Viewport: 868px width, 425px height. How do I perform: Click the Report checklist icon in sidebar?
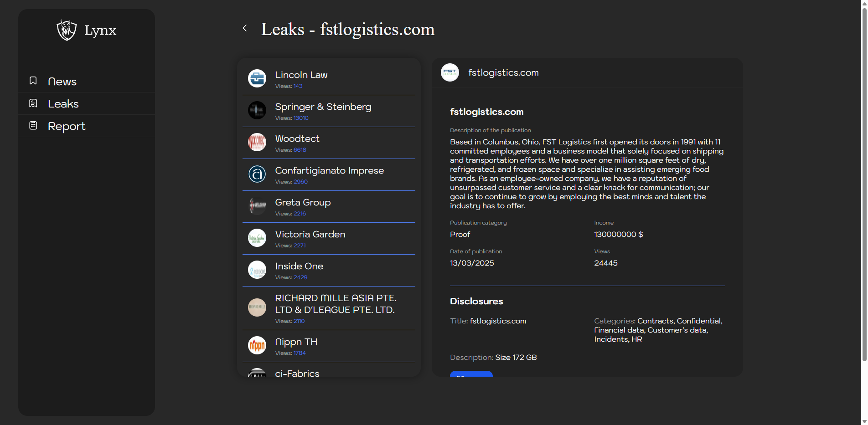pyautogui.click(x=33, y=125)
